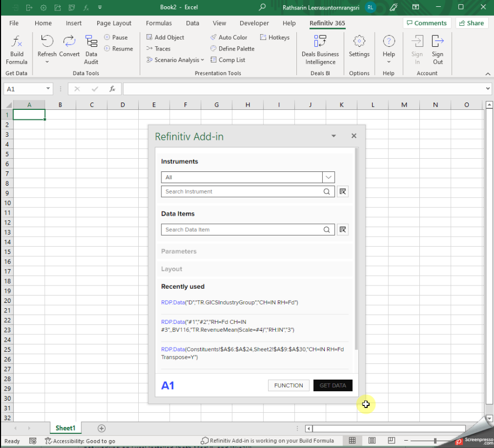Open the Instruments dropdown showing All
Screen dimensions: 494x448
(328, 177)
